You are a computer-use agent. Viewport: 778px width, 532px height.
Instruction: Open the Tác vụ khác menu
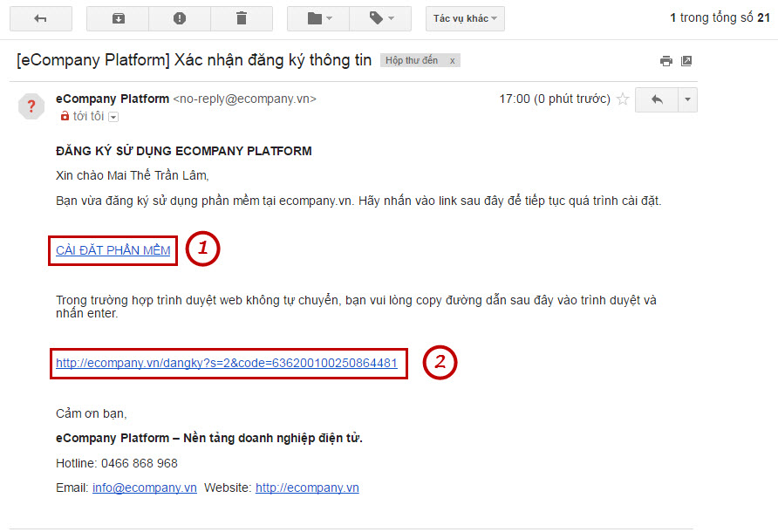pos(465,19)
